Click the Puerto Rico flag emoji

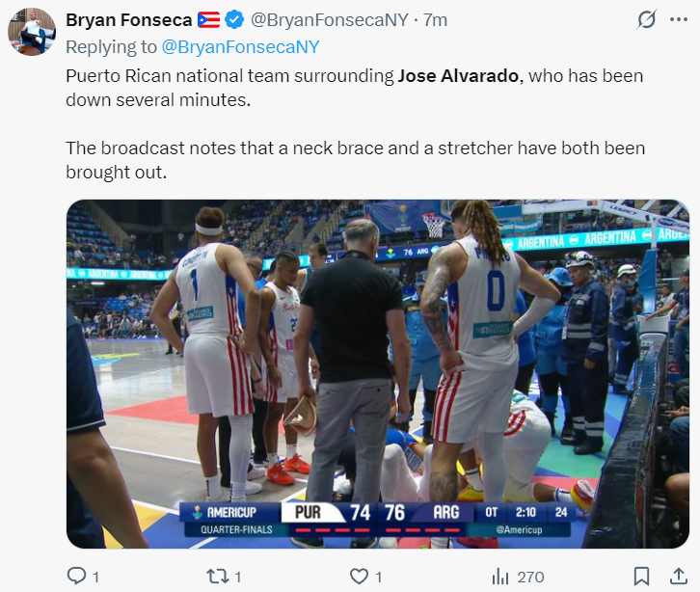pyautogui.click(x=208, y=19)
